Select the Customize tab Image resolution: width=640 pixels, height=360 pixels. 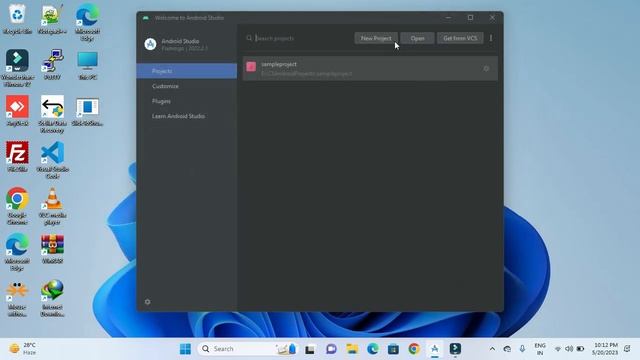(x=187, y=86)
